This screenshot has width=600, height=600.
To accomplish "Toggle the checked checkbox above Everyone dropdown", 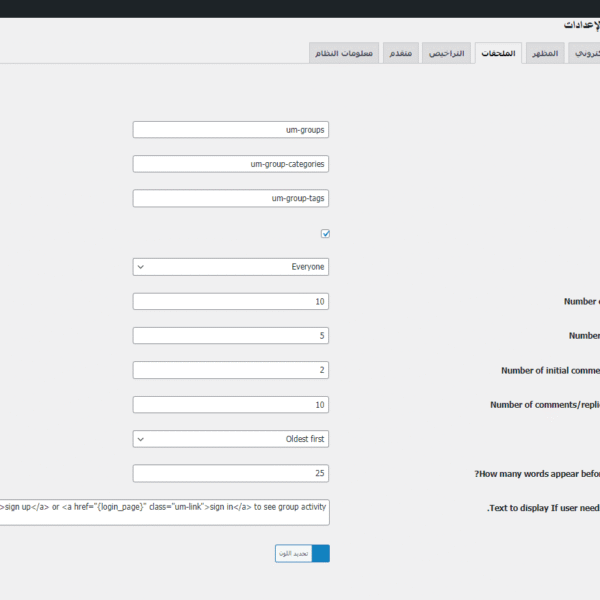I will tap(325, 233).
